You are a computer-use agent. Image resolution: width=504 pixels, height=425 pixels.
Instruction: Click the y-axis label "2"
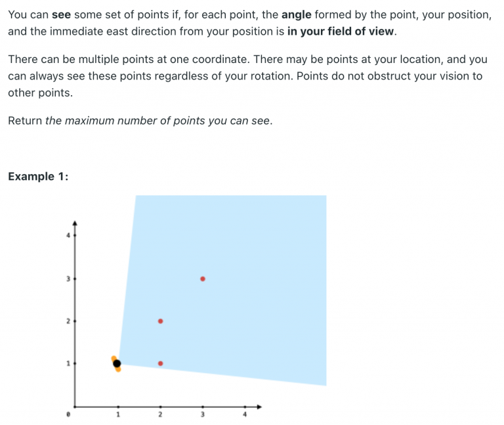[68, 321]
